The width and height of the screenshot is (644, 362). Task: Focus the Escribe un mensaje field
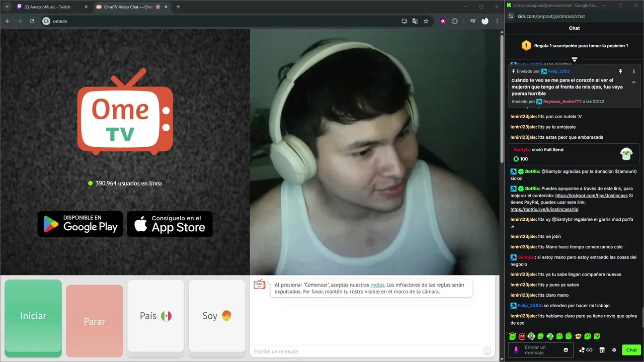pos(366,351)
